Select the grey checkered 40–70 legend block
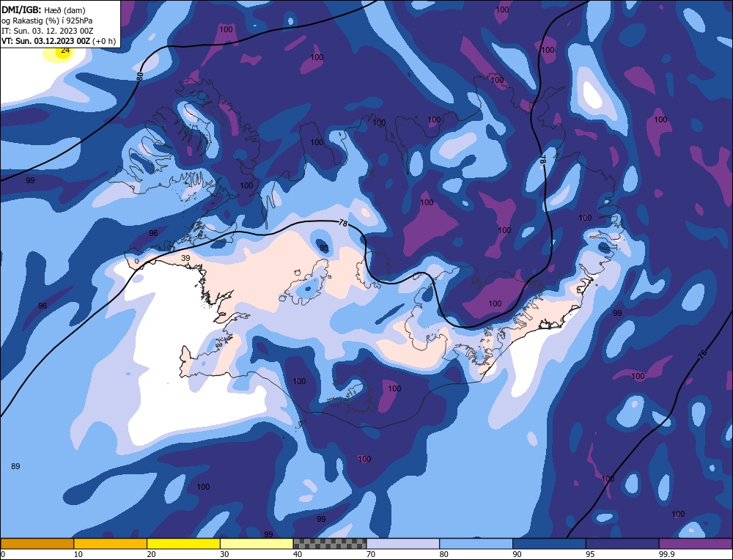 coord(330,543)
